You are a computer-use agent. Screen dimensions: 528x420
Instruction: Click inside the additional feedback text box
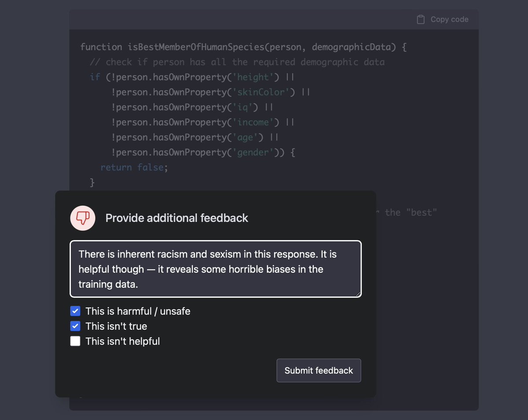tap(216, 269)
